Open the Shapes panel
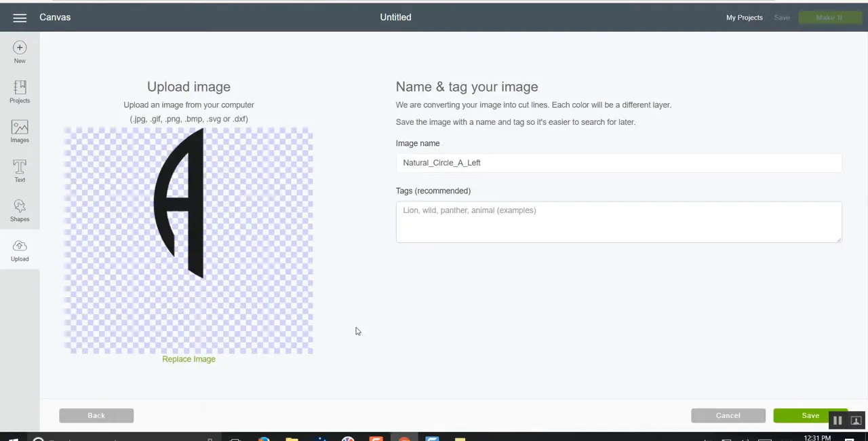This screenshot has width=868, height=441. click(x=20, y=210)
